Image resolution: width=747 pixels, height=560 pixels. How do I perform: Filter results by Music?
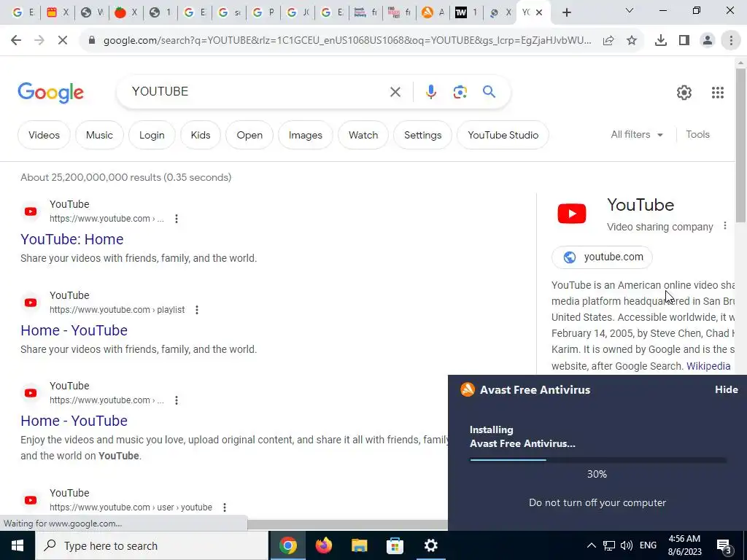point(99,135)
